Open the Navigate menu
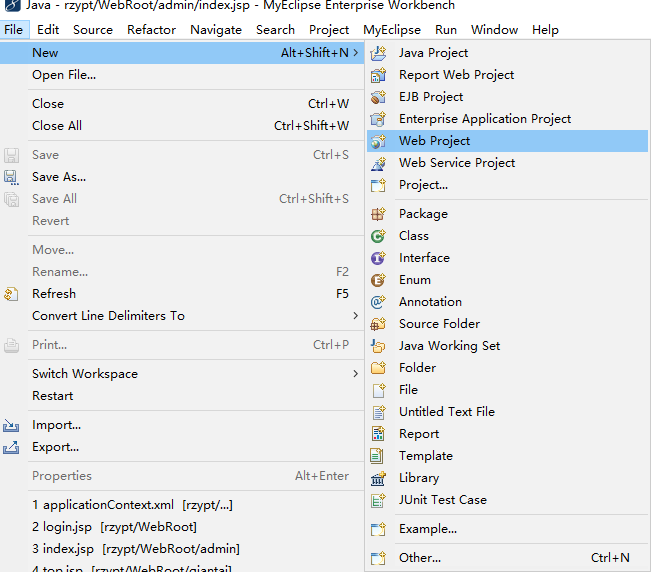This screenshot has width=651, height=572. point(216,30)
